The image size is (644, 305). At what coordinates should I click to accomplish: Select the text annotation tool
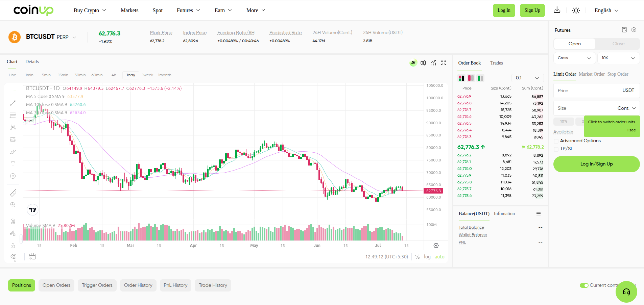tap(13, 164)
